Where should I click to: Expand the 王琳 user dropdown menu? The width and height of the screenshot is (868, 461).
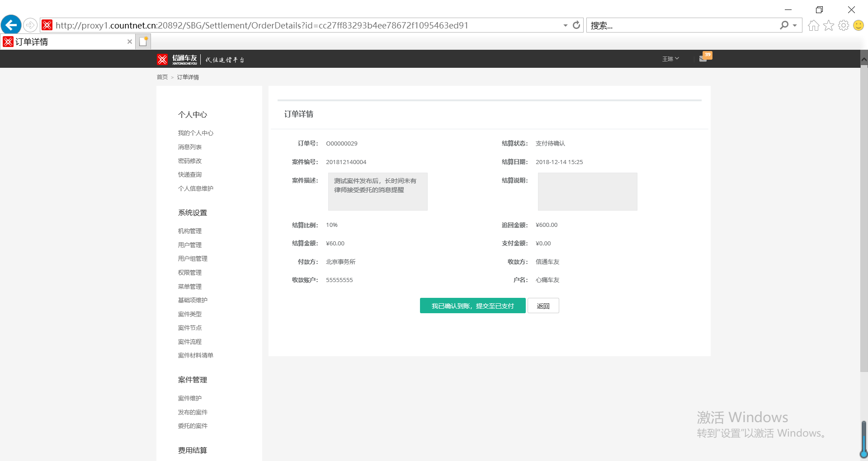click(x=670, y=59)
